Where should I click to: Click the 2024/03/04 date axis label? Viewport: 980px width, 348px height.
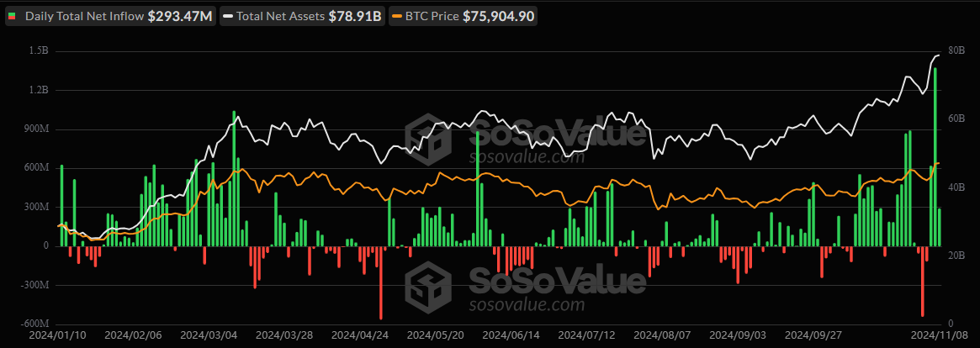(x=209, y=335)
